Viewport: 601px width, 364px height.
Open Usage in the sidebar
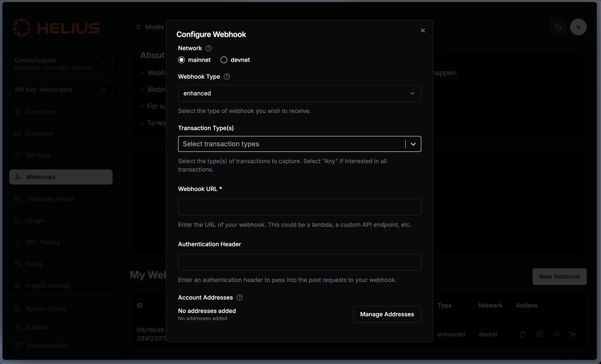[x=61, y=220]
